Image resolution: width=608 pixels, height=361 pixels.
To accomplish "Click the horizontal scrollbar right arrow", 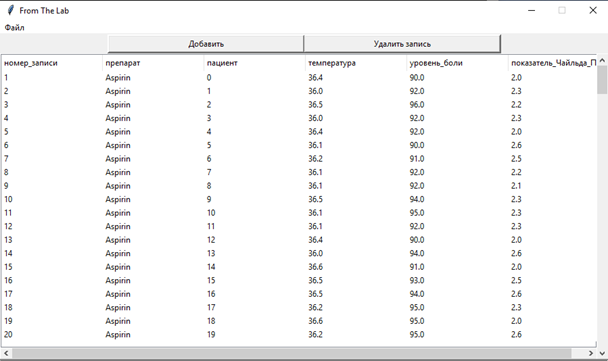I will click(591, 353).
